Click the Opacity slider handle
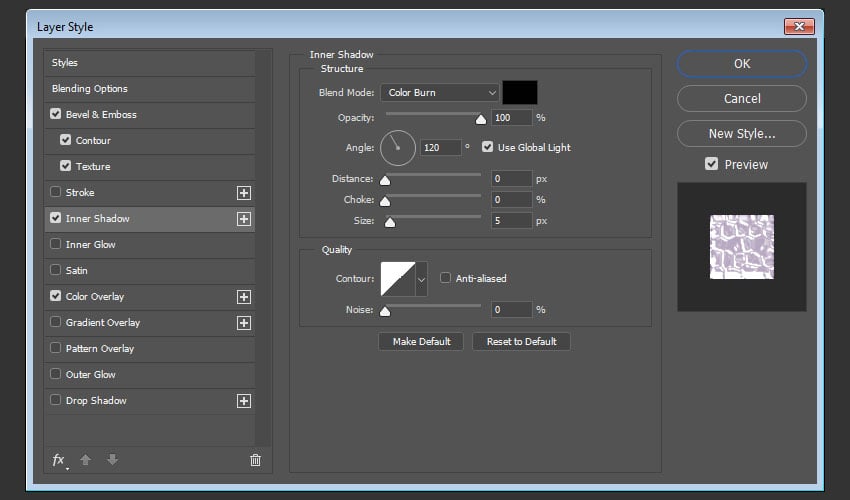 [x=481, y=119]
